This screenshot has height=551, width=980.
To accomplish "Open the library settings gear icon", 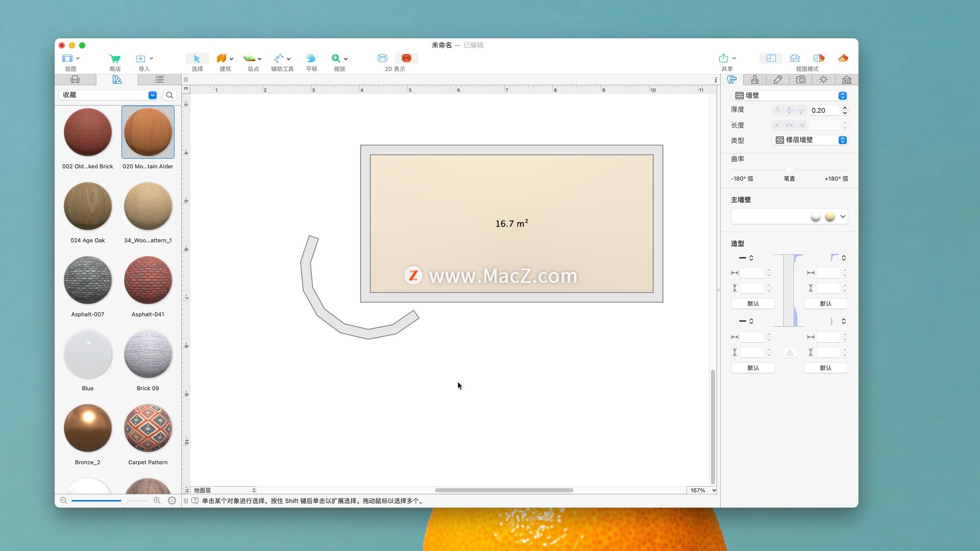I will click(x=172, y=500).
